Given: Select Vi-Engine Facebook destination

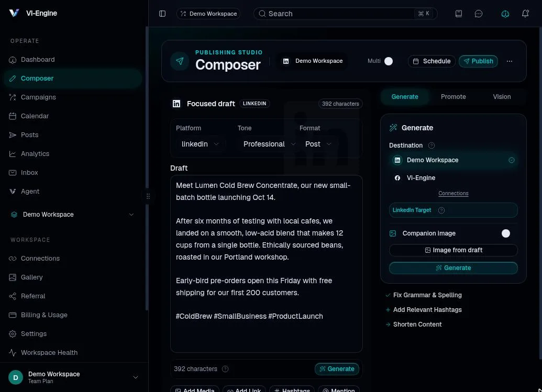Looking at the screenshot, I should [x=453, y=178].
